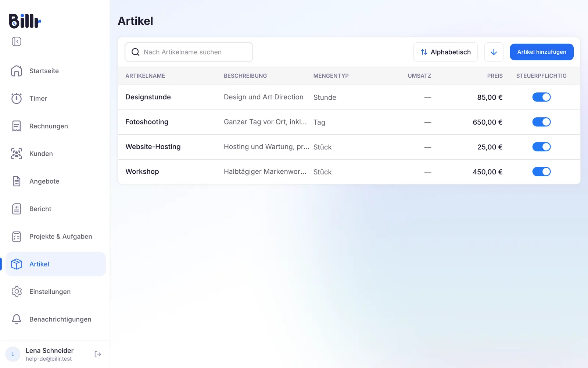Click the report icon for Bericht
This screenshot has width=588, height=368.
pyautogui.click(x=17, y=209)
